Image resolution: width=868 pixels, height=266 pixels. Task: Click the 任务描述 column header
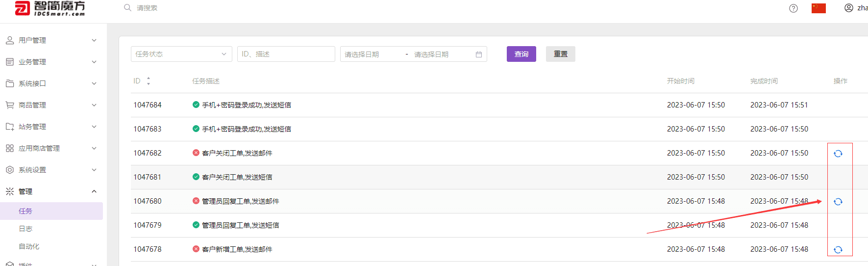click(206, 81)
